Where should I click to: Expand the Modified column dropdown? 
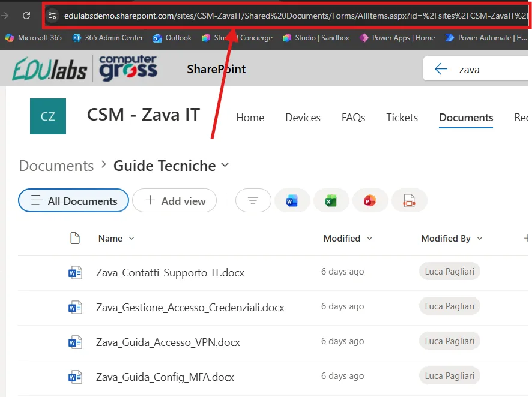[370, 239]
